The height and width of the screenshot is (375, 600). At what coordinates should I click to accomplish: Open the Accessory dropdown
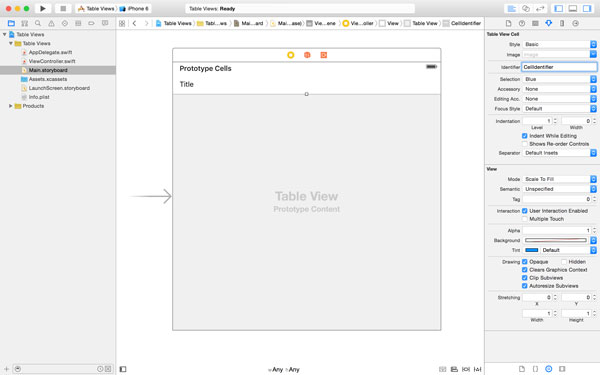(x=559, y=89)
